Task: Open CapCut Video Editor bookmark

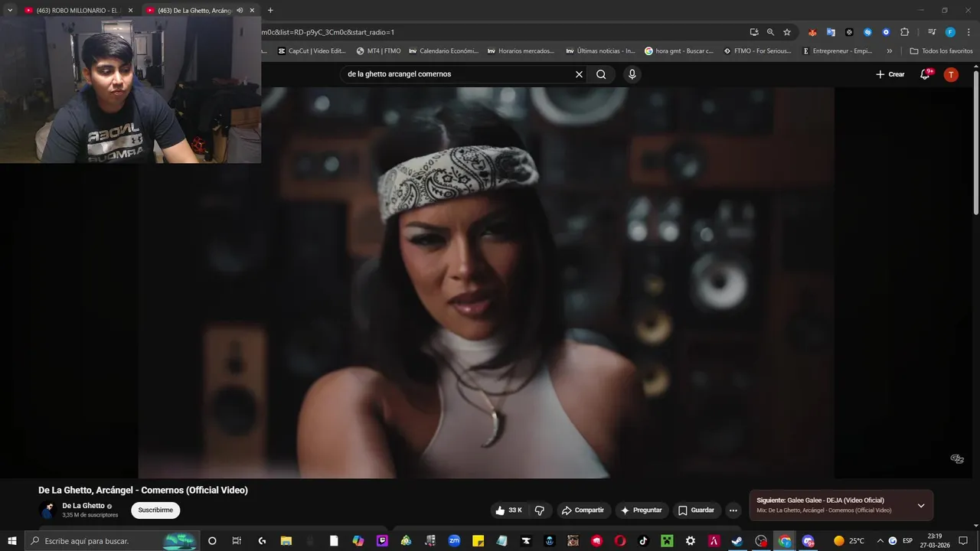Action: (x=312, y=51)
